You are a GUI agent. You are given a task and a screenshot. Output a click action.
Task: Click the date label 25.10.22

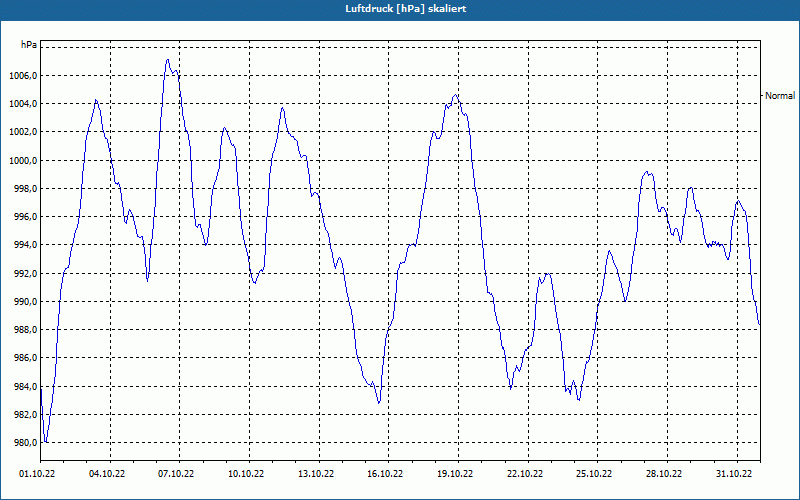click(594, 474)
